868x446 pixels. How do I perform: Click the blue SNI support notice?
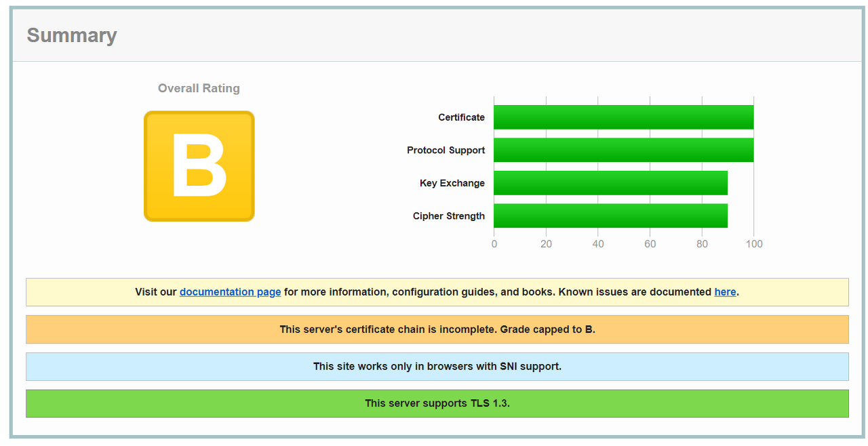pos(437,367)
